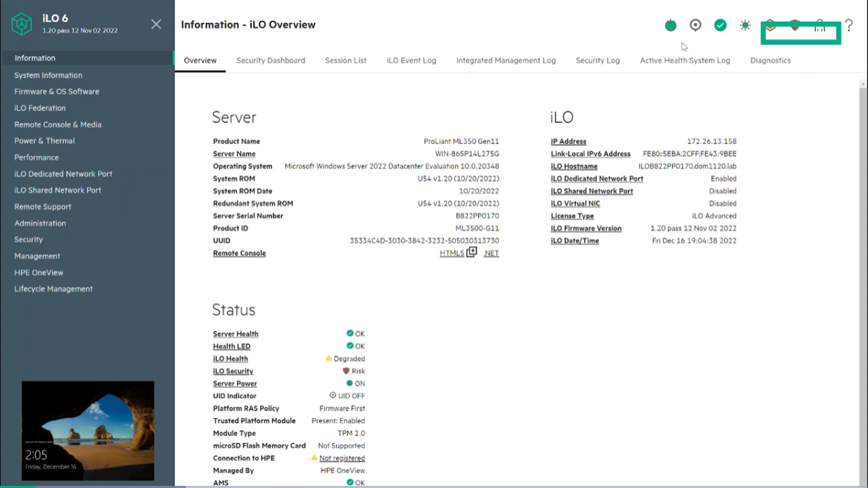The width and height of the screenshot is (868, 488).
Task: Open help via the question mark icon
Action: (848, 25)
